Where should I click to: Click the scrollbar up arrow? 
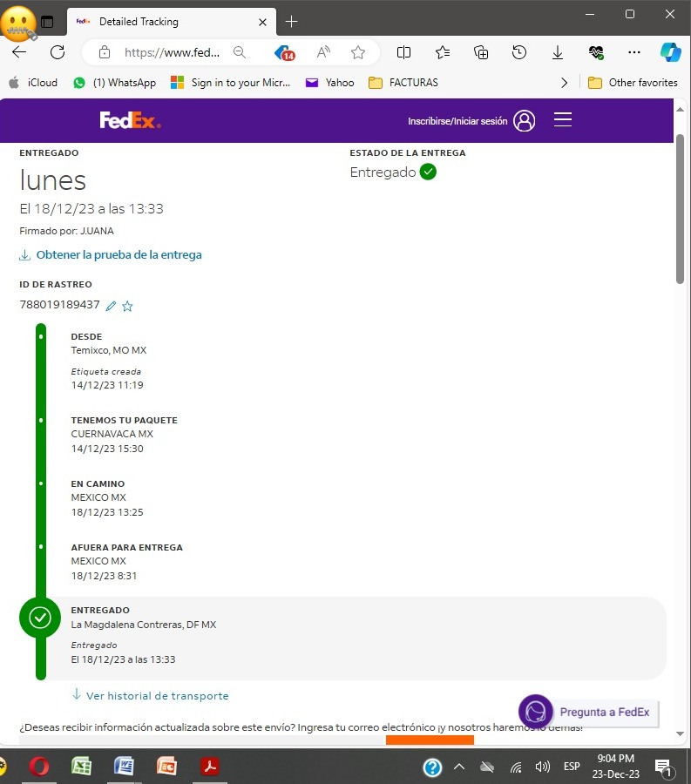click(680, 110)
